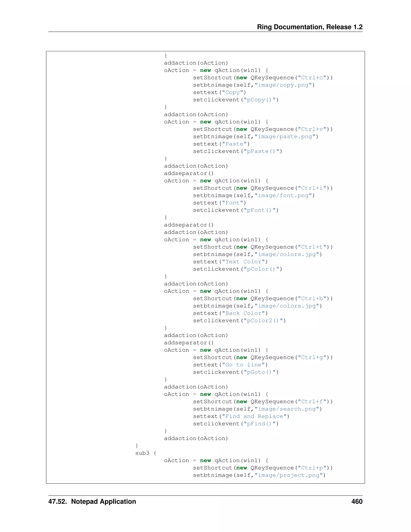The image size is (411, 532).
Task: Click the "Ring Documentation, Release 1.2" header
Action: (x=309, y=27)
